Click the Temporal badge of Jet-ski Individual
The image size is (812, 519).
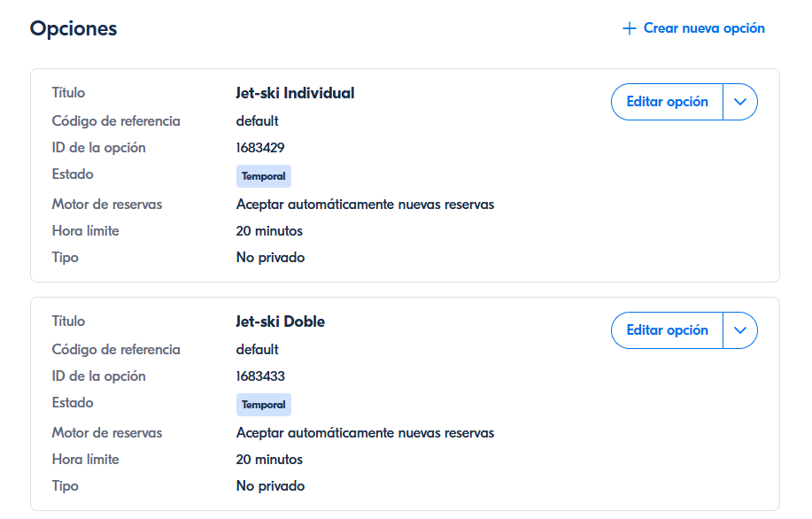click(264, 176)
